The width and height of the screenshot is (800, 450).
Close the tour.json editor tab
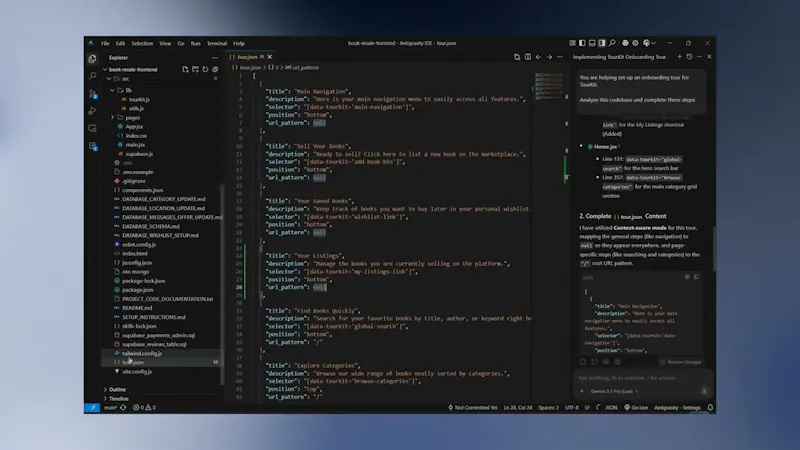coord(270,57)
